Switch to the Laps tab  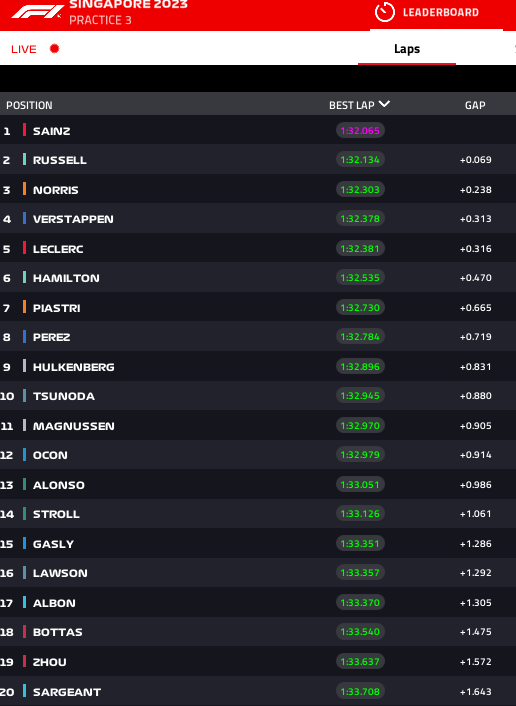click(x=407, y=49)
